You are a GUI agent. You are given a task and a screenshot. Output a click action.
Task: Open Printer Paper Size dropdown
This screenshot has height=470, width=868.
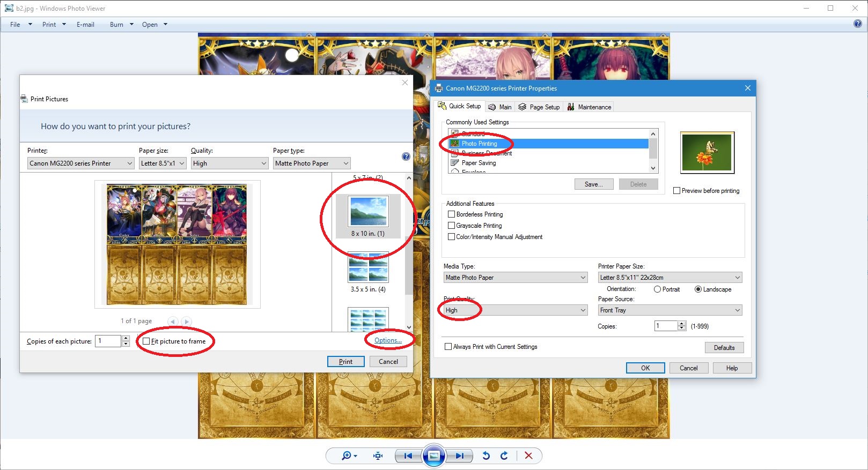670,278
